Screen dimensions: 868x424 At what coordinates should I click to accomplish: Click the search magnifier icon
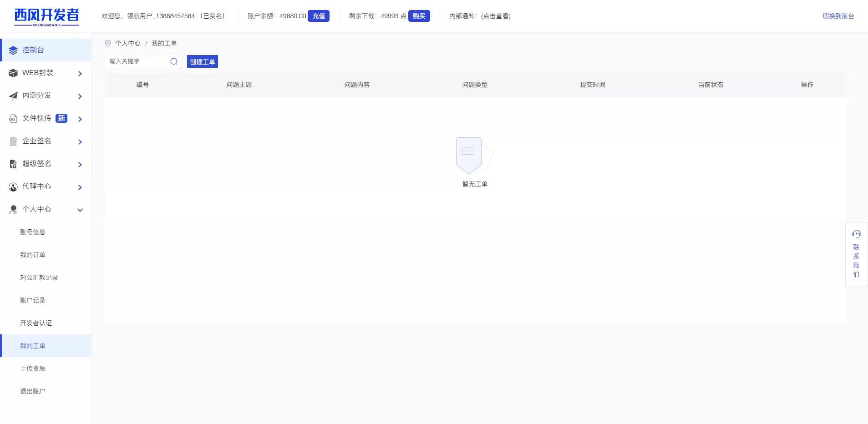pos(174,61)
